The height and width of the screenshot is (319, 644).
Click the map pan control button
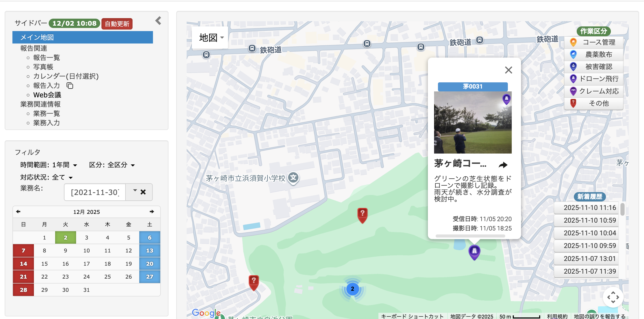tap(613, 297)
